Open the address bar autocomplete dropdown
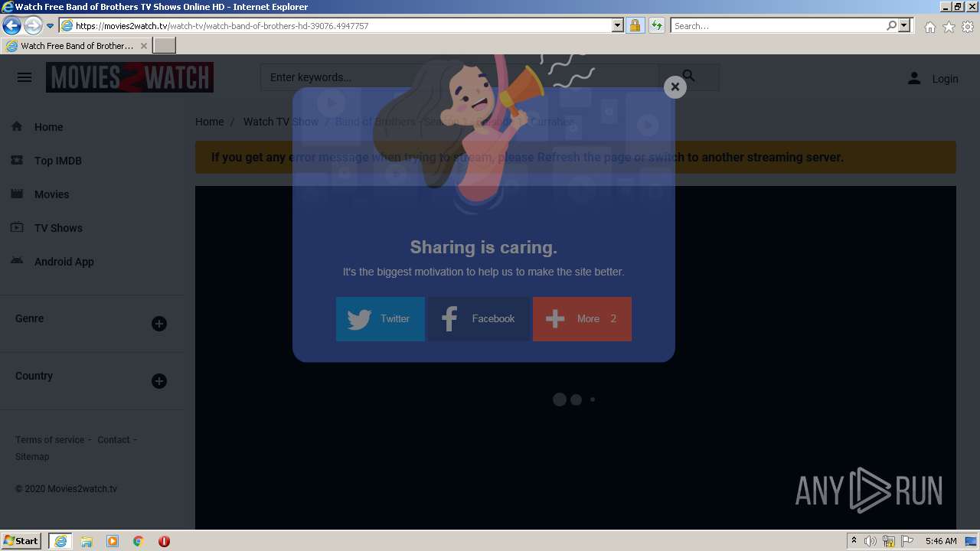Screen dimensions: 980x551 coord(618,25)
